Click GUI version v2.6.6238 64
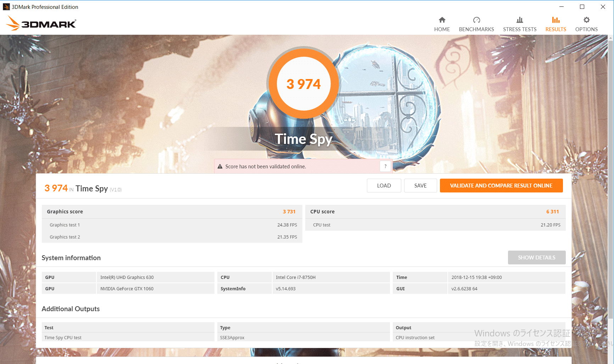Screen dimensions: 614x364 [464, 289]
